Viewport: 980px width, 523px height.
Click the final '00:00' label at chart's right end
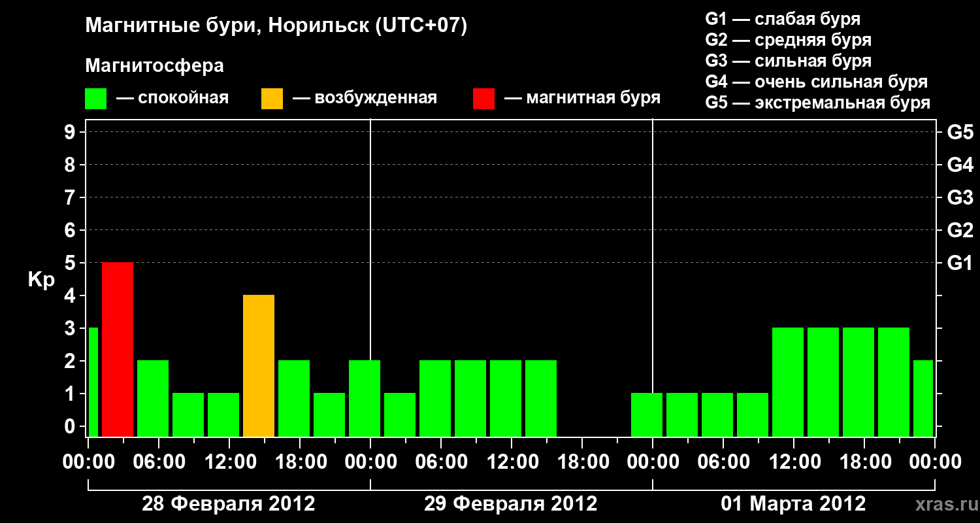[x=935, y=462]
